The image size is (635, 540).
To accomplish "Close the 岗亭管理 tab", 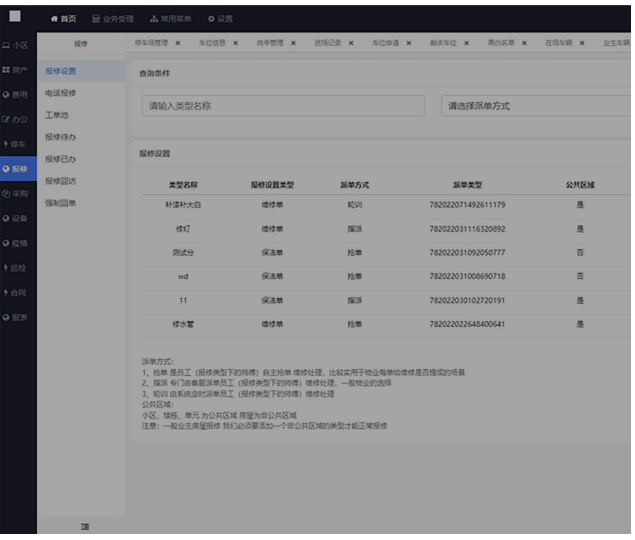I will click(293, 43).
